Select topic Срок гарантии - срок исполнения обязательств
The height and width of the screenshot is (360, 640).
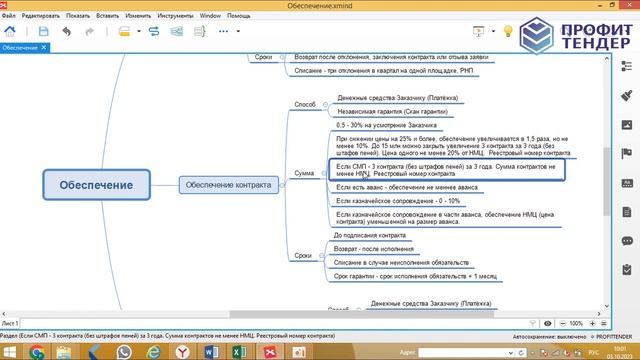pyautogui.click(x=415, y=276)
